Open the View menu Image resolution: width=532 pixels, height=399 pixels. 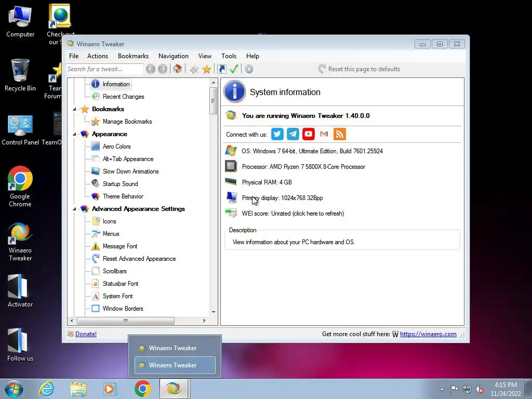[205, 56]
